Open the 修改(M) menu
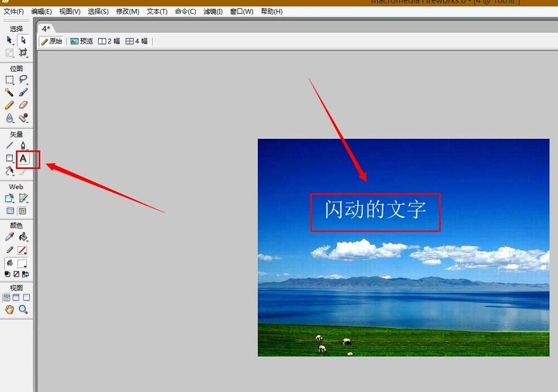Screen dimensions: 558x392 (x=127, y=11)
